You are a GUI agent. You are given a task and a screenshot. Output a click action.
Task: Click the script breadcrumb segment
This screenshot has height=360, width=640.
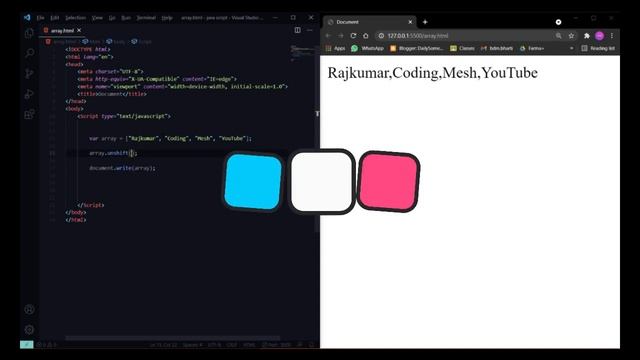pyautogui.click(x=141, y=42)
